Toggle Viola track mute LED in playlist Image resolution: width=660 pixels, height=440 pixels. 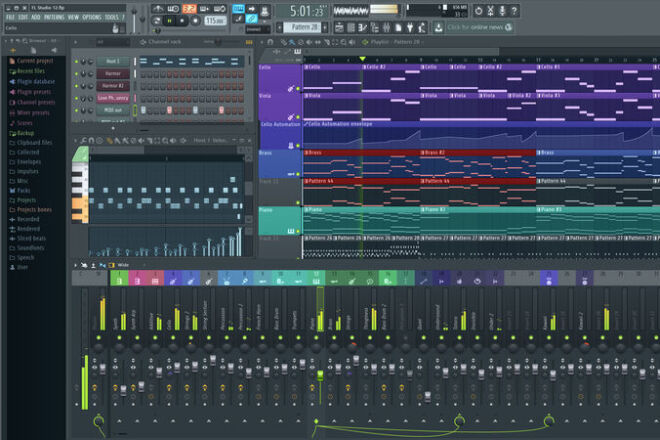pyautogui.click(x=298, y=117)
